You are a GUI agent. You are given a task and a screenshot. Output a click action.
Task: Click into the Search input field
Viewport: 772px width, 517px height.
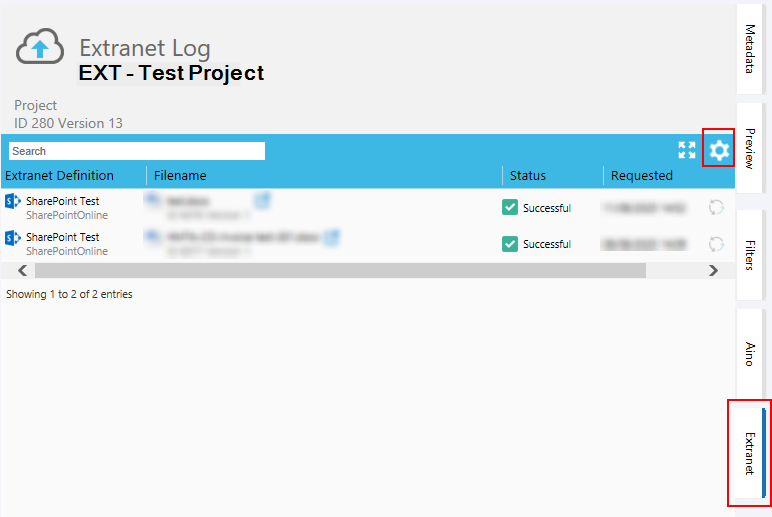coord(137,151)
